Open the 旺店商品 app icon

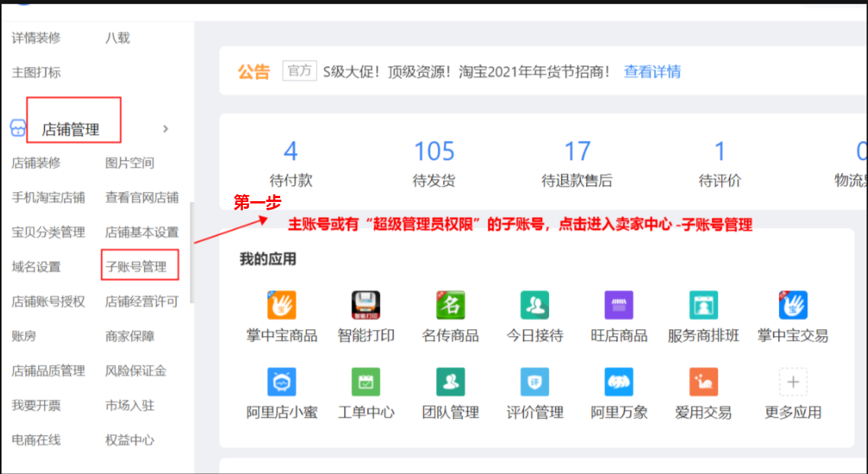[618, 306]
